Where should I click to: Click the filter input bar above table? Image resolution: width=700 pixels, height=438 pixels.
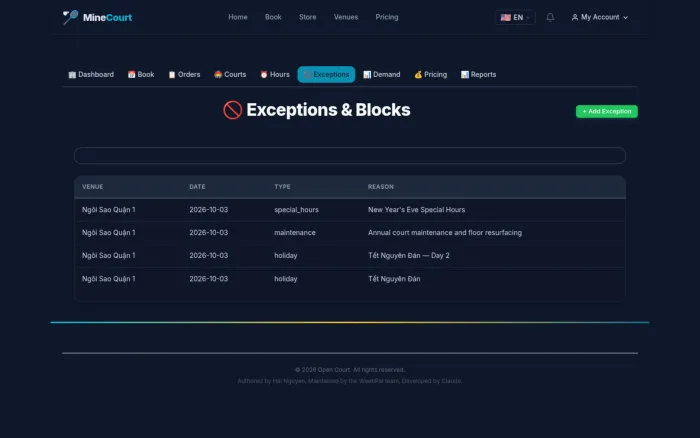click(x=350, y=155)
